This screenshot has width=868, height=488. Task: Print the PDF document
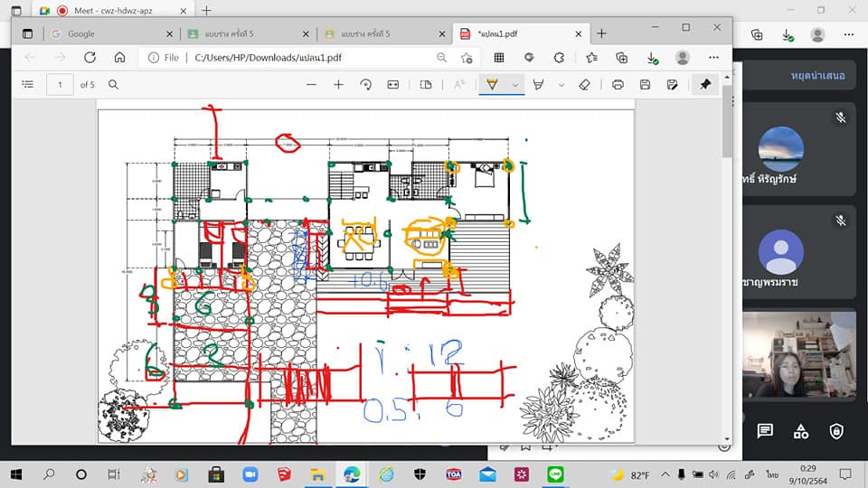click(618, 84)
